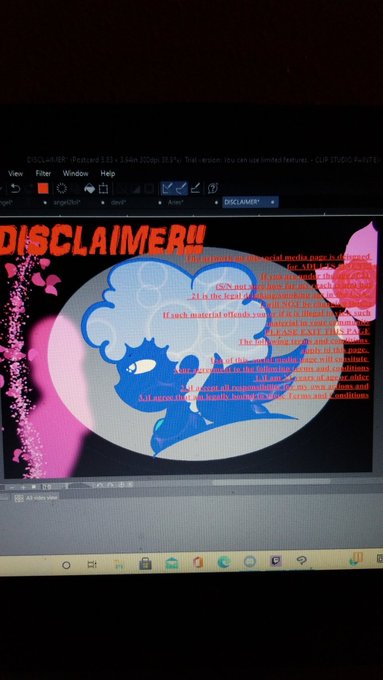Open the Twitch app on taskbar

click(275, 561)
